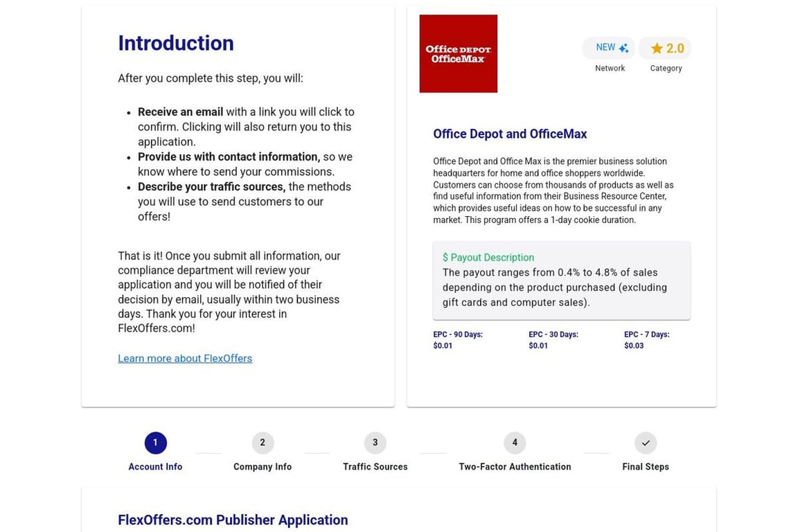
Task: Click the star icon in 2.0 rating
Action: click(657, 48)
